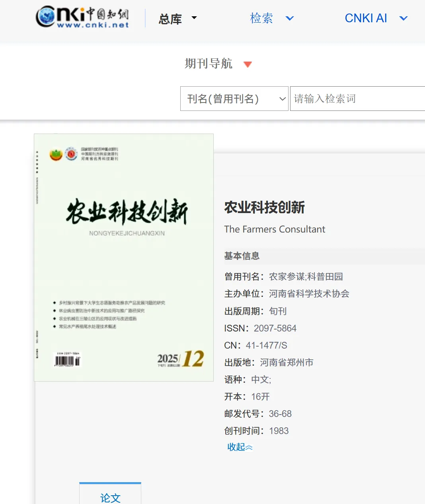Screen dimensions: 425x504
Task: Click the CNKI logo
Action: pos(82,17)
